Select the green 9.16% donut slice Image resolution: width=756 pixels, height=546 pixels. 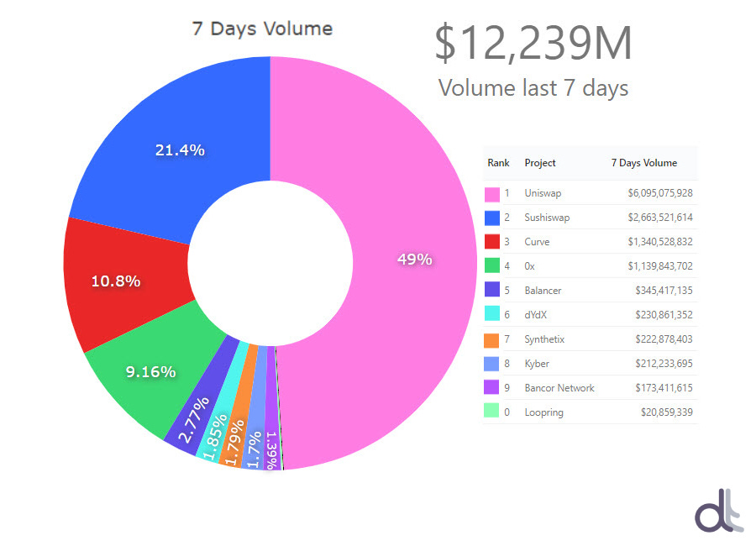tap(150, 372)
